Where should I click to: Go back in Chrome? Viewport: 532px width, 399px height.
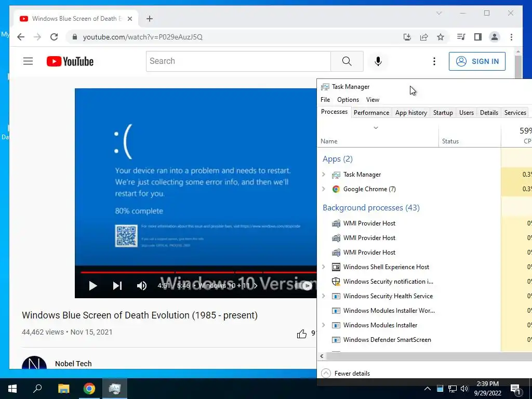pos(21,37)
